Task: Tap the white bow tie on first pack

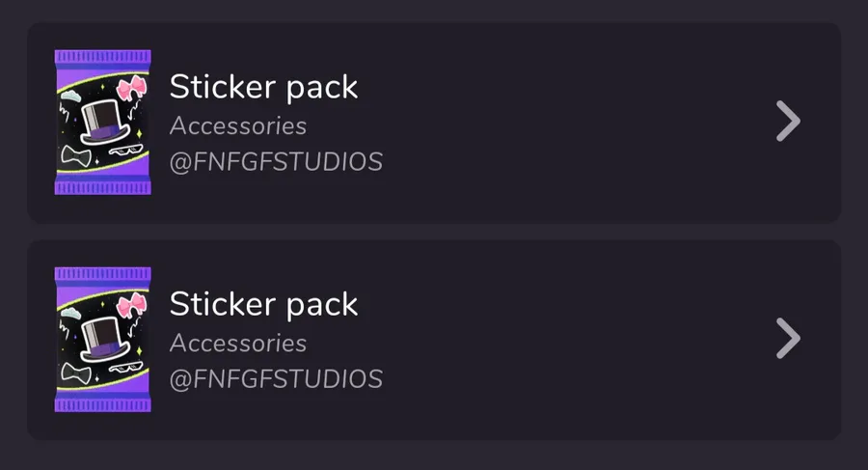Action: [x=74, y=153]
